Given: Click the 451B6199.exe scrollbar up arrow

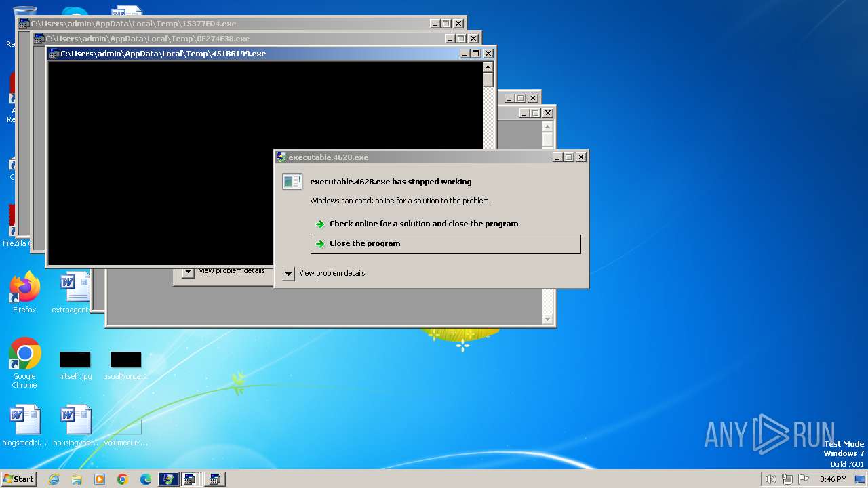Looking at the screenshot, I should (488, 67).
